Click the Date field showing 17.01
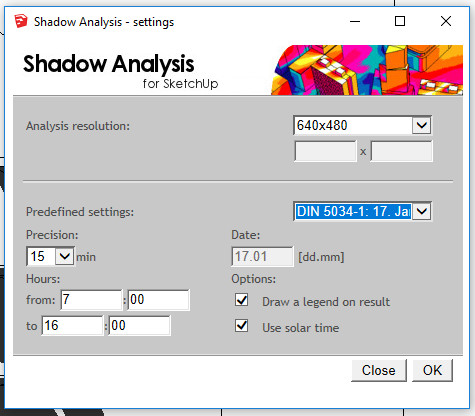Screen dimensions: 475x416 tap(262, 257)
